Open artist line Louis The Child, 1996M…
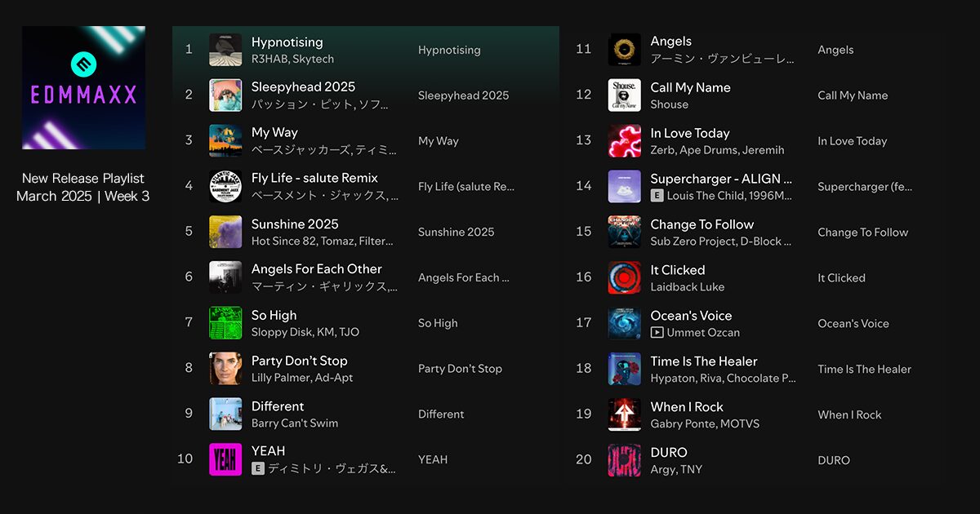Image resolution: width=980 pixels, height=514 pixels. coord(730,196)
